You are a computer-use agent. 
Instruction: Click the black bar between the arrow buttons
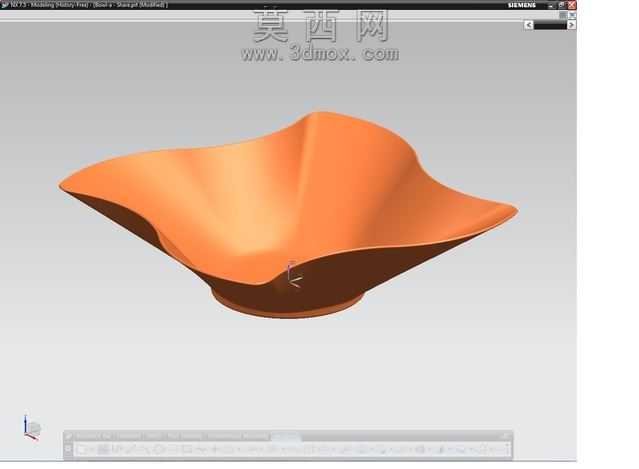[550, 25]
